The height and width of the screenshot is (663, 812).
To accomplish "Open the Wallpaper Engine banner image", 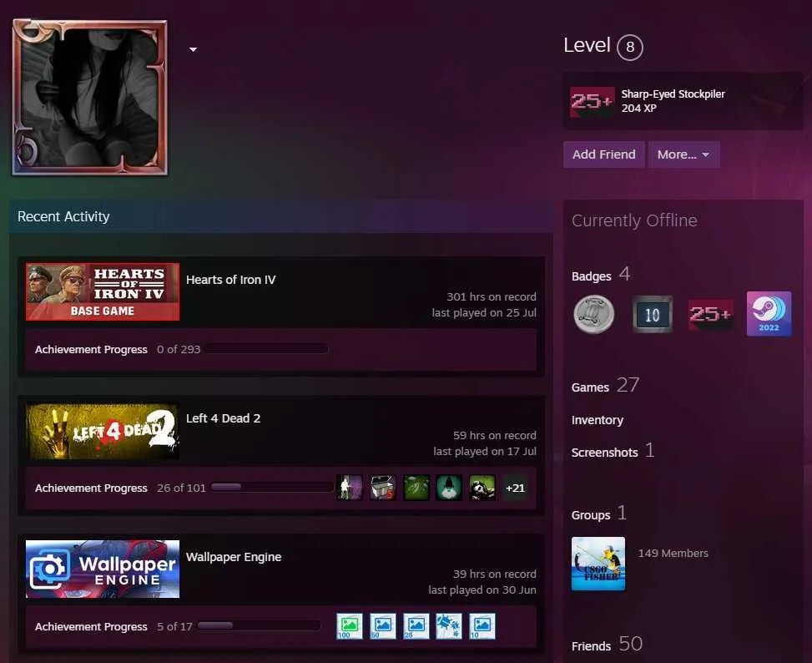I will click(103, 569).
